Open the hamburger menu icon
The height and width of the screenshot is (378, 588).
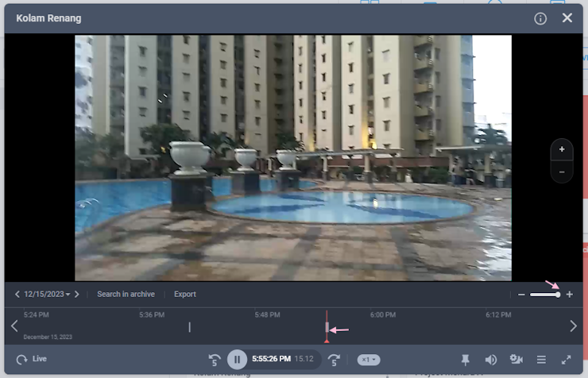tap(541, 360)
